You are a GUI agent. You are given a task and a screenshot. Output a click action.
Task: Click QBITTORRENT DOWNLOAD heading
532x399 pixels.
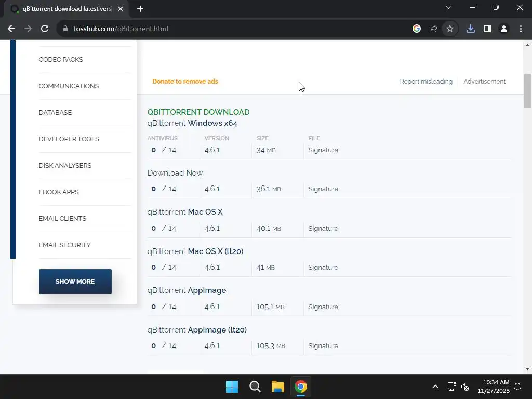tap(198, 112)
